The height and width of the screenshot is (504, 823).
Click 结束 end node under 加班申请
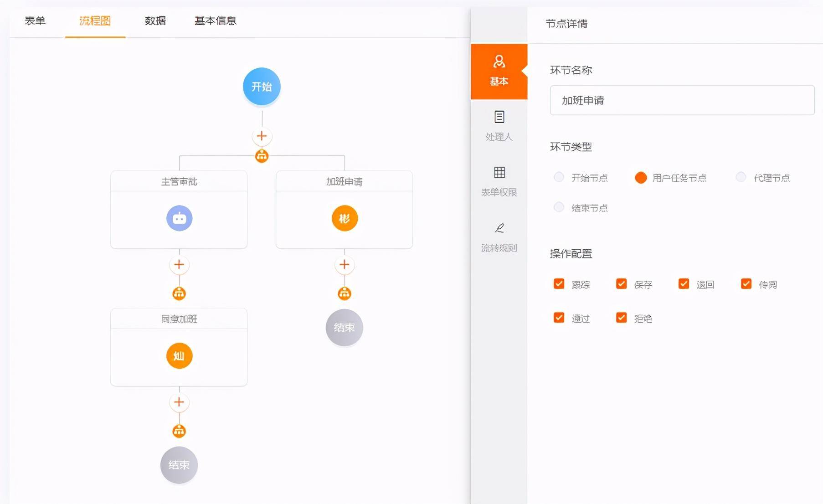click(x=345, y=328)
